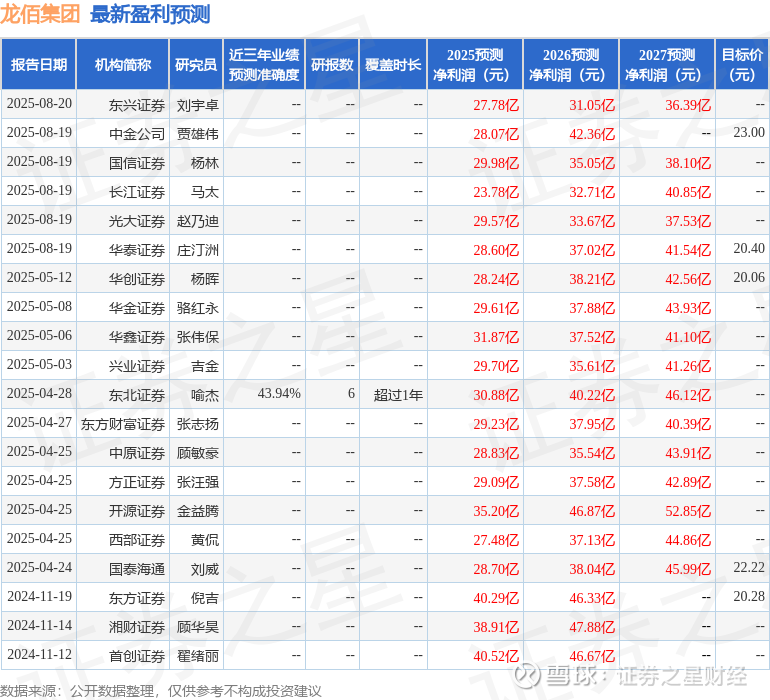Image resolution: width=770 pixels, height=700 pixels.
Task: Click researcher 黄侃
Action: pos(205,540)
